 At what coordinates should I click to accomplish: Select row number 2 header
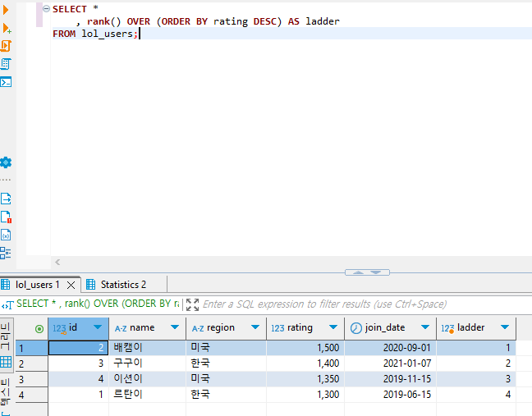31,363
